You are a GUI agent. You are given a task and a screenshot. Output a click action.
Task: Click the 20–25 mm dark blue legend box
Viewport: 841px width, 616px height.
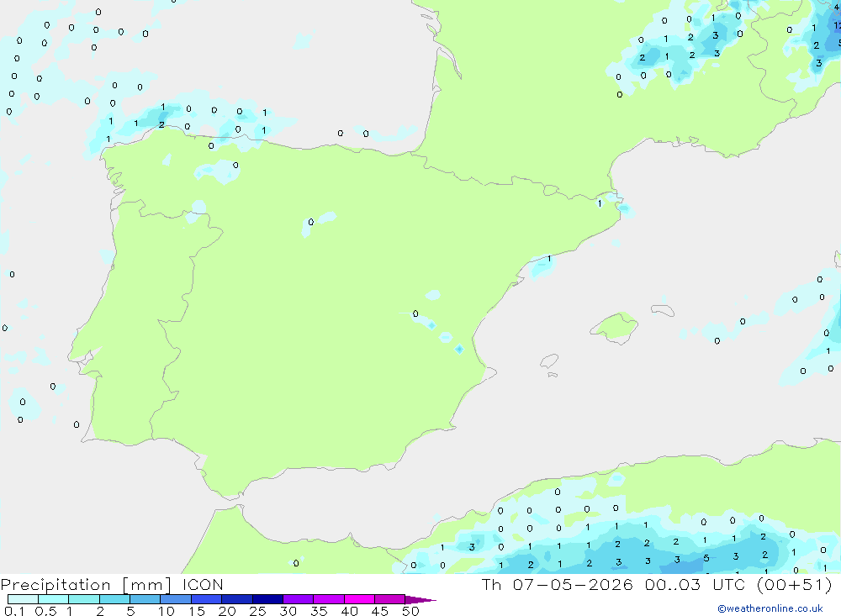[x=237, y=599]
